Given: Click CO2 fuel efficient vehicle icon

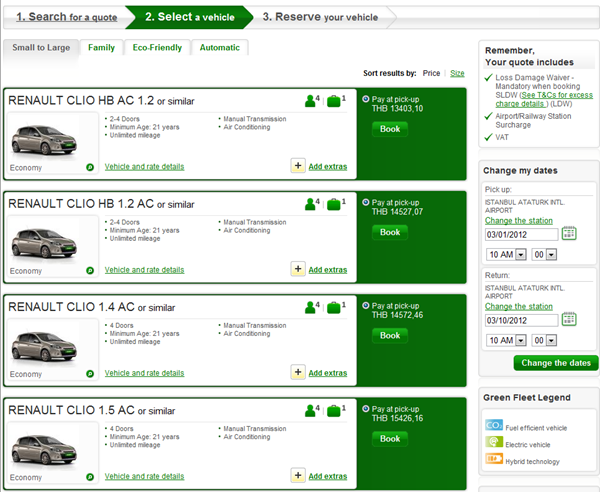Looking at the screenshot, I should [x=494, y=425].
